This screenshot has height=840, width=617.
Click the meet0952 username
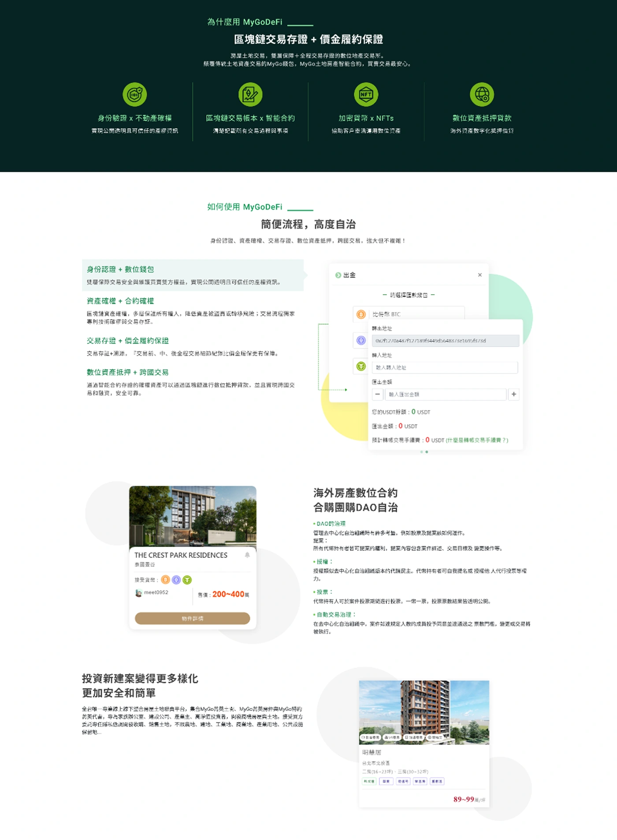(x=156, y=592)
